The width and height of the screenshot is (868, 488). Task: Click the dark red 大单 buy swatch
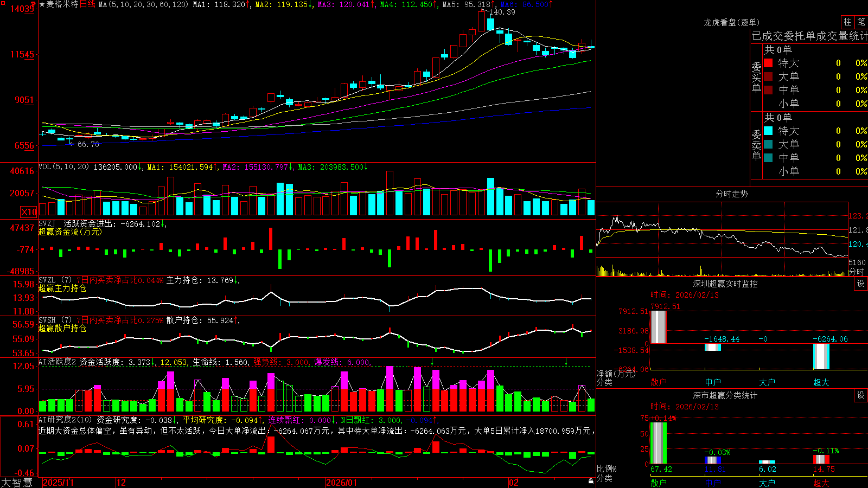768,76
